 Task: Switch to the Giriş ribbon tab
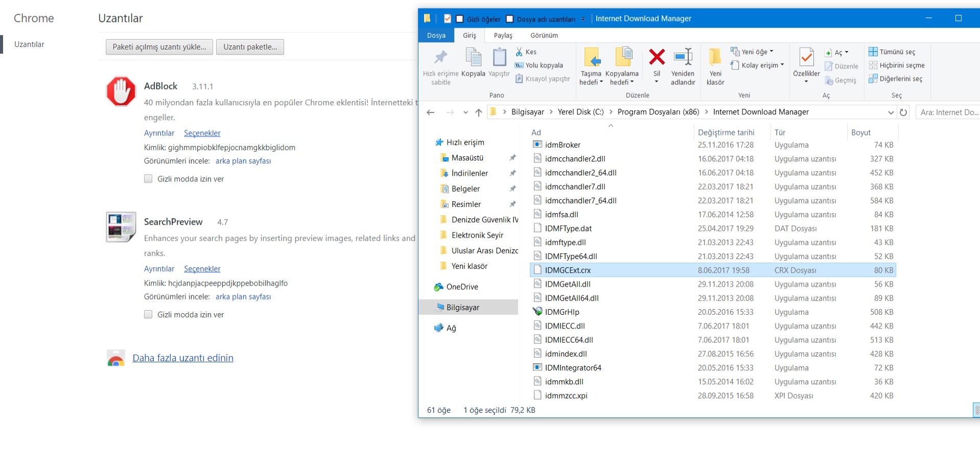coord(470,35)
